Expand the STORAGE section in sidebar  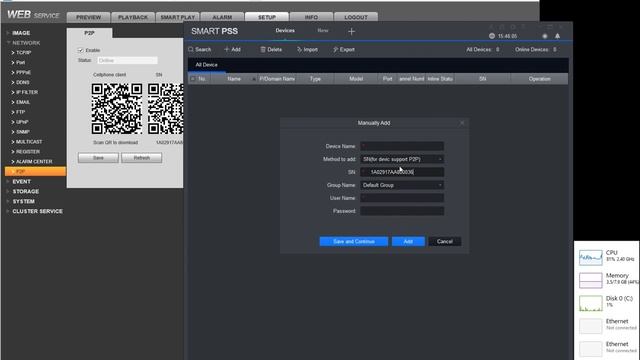tap(25, 191)
